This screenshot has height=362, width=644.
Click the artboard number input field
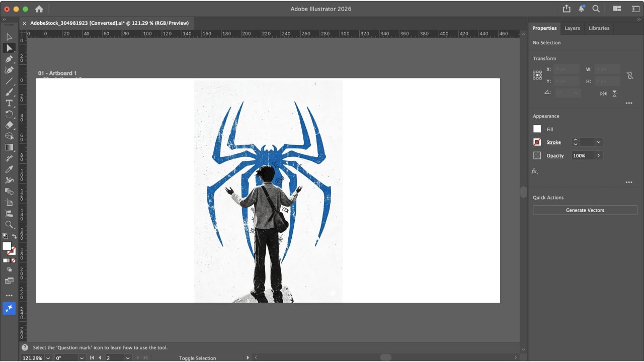click(x=114, y=358)
